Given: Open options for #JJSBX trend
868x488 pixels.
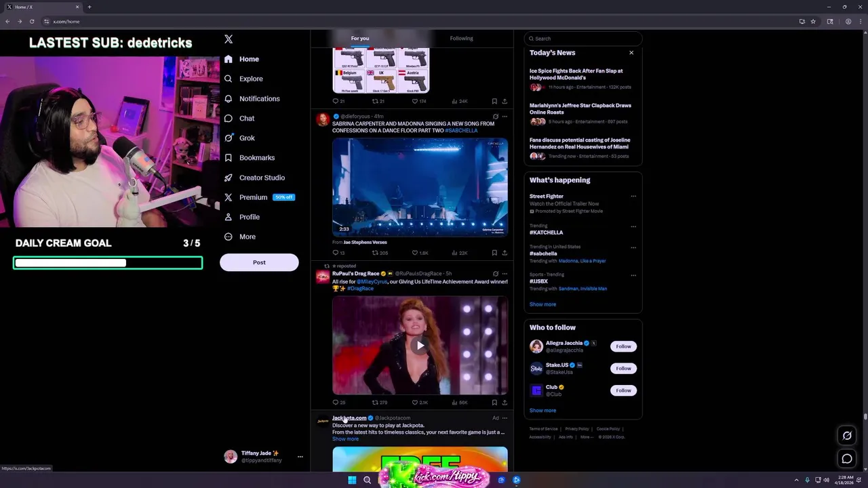Looking at the screenshot, I should tap(633, 275).
